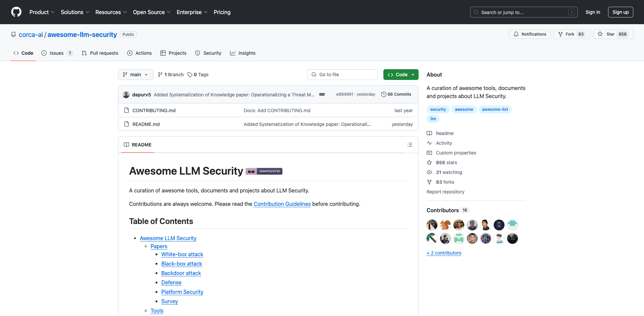Switch to the Projects tab
Viewport: 644px width, 316px height.
coord(173,53)
